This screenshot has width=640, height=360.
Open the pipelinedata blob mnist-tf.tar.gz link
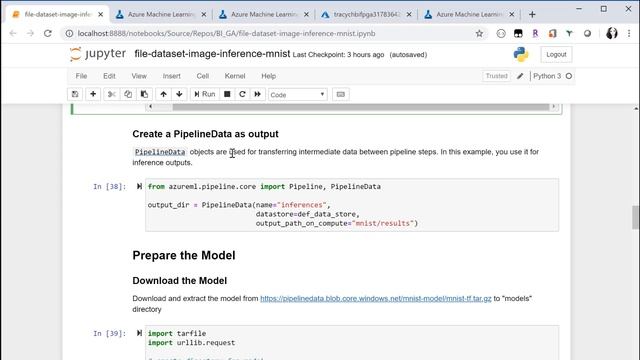tap(376, 298)
